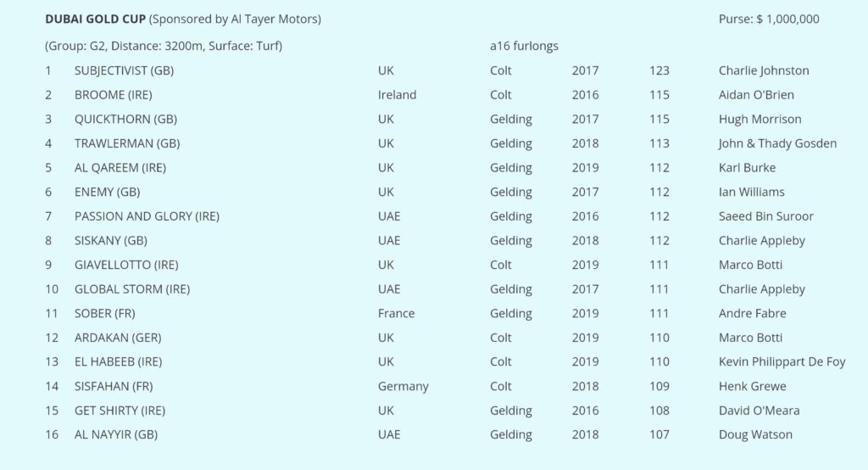The height and width of the screenshot is (470, 868).
Task: Select AL QAREEM (IRE) row name
Action: [120, 168]
